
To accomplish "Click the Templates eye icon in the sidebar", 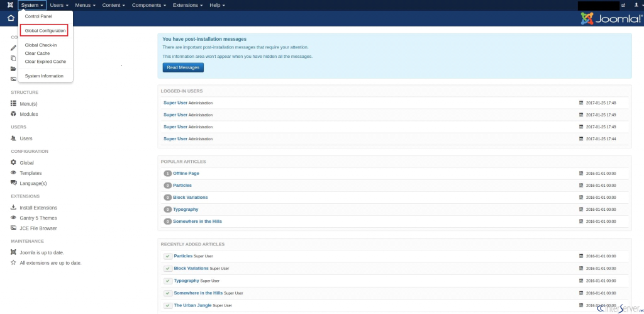I will pyautogui.click(x=13, y=173).
